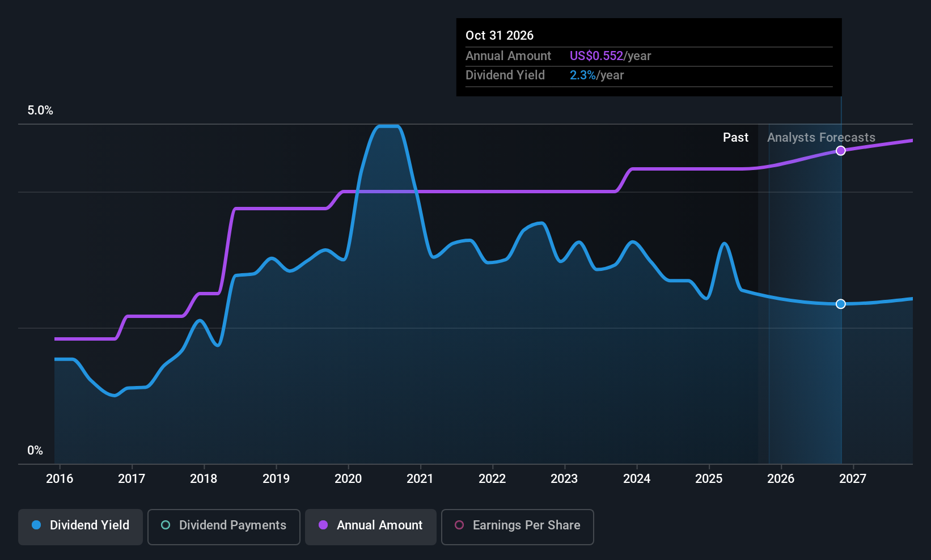Click the US$0.552 annual amount in tooltip
The width and height of the screenshot is (931, 560).
tap(596, 56)
